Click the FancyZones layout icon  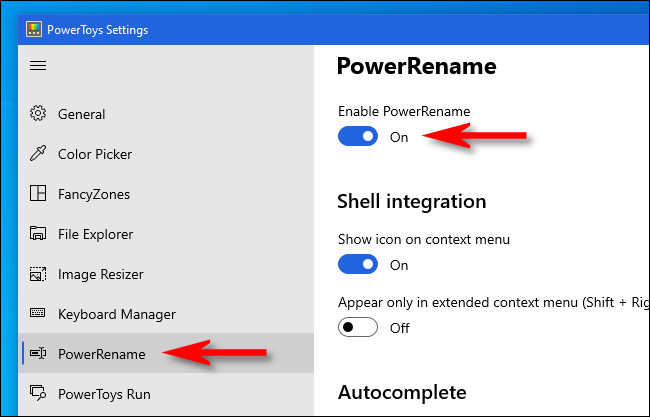38,194
